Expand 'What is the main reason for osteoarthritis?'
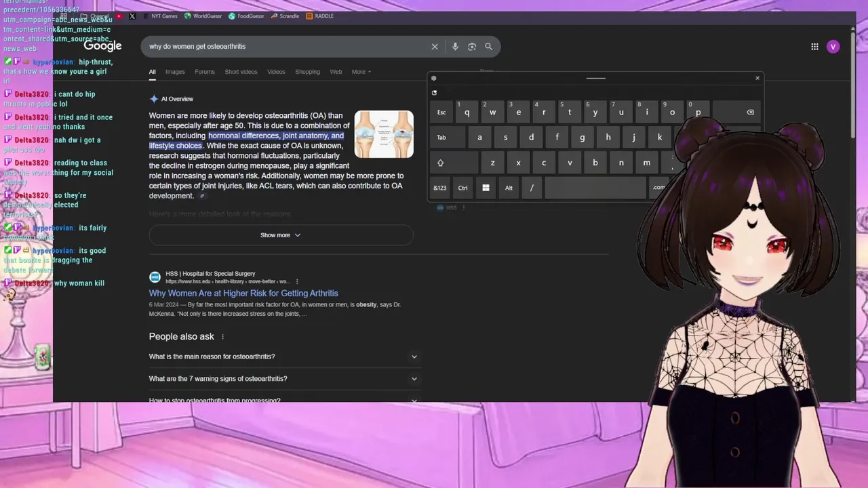 tap(284, 357)
